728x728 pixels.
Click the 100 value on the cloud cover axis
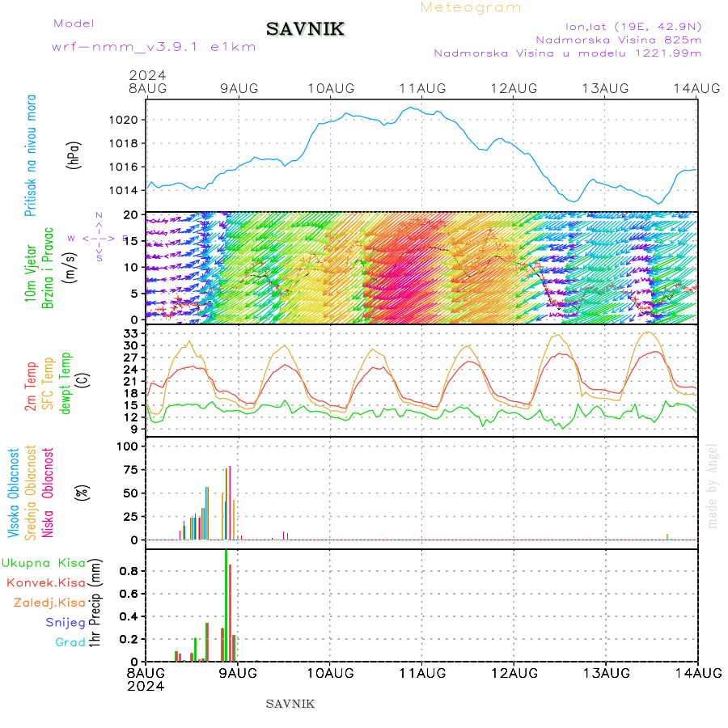127,447
